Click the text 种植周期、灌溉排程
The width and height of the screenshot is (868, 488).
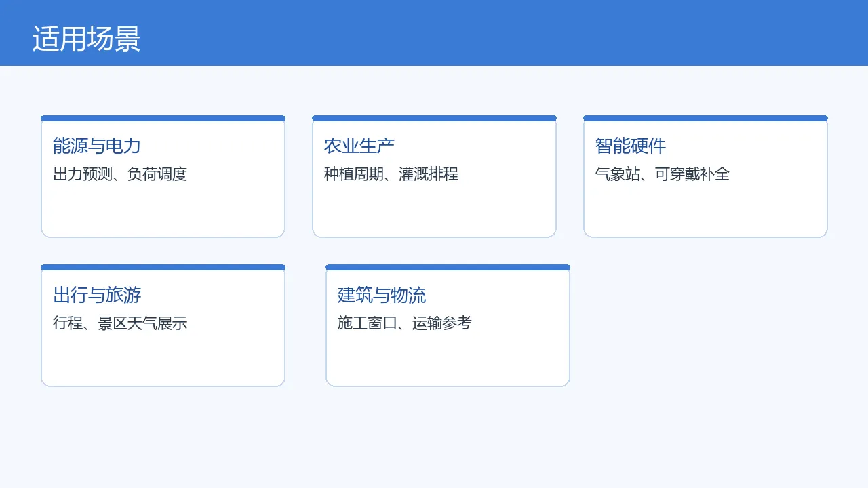[391, 174]
